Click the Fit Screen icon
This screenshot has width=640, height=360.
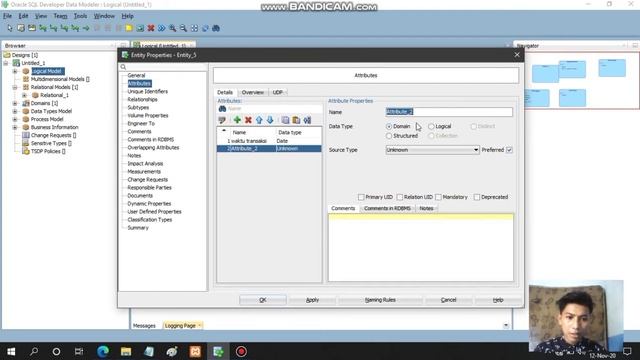click(x=194, y=28)
